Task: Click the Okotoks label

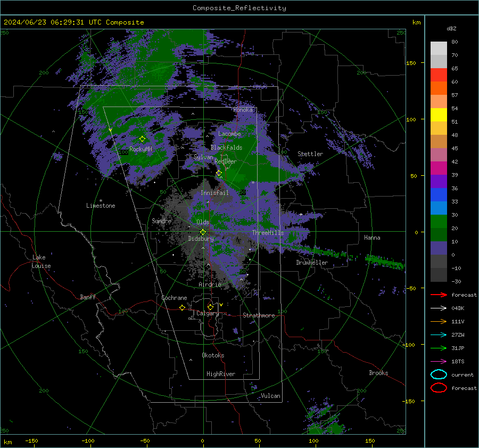Action: click(x=213, y=355)
